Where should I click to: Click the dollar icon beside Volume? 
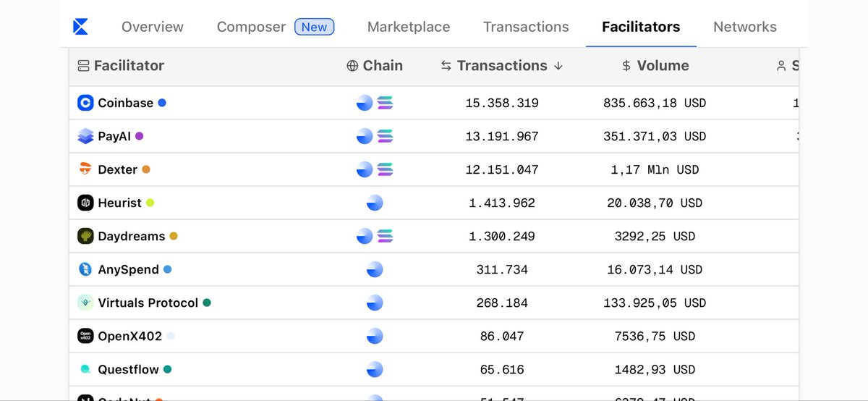click(x=626, y=66)
